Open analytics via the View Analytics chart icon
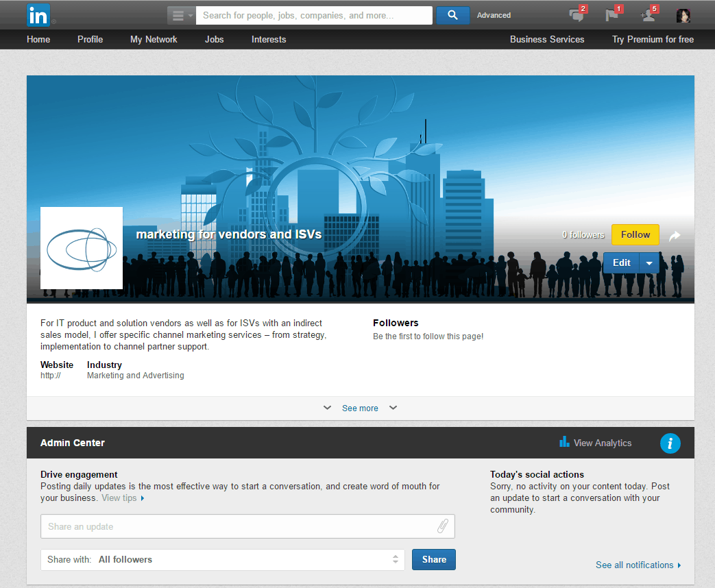 (x=563, y=443)
